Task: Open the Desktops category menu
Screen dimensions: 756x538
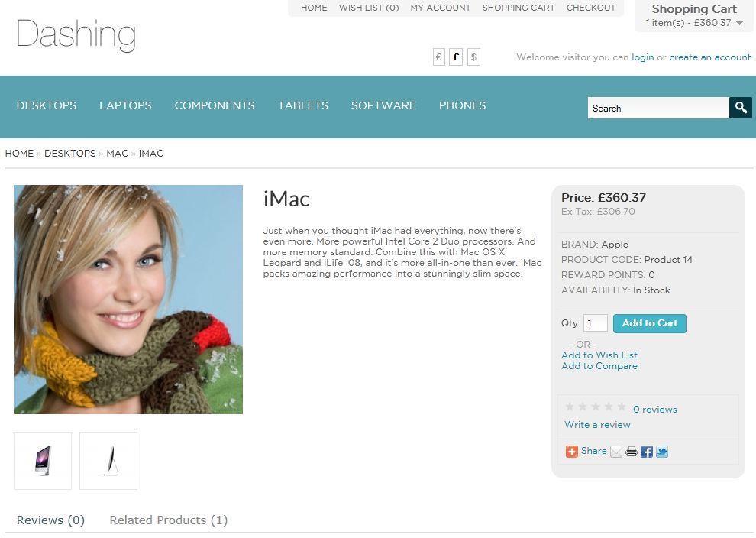Action: (47, 105)
